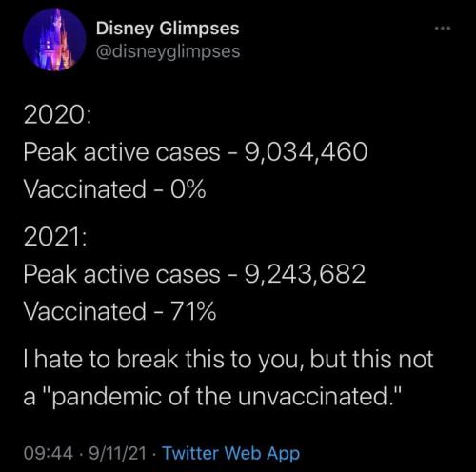Screen dimensions: 476x472
Task: Click the 09:44 tweet timestamp
Action: (49, 453)
